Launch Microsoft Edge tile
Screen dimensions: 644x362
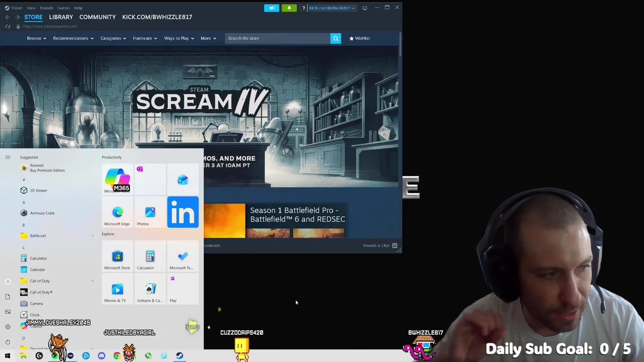(x=117, y=212)
